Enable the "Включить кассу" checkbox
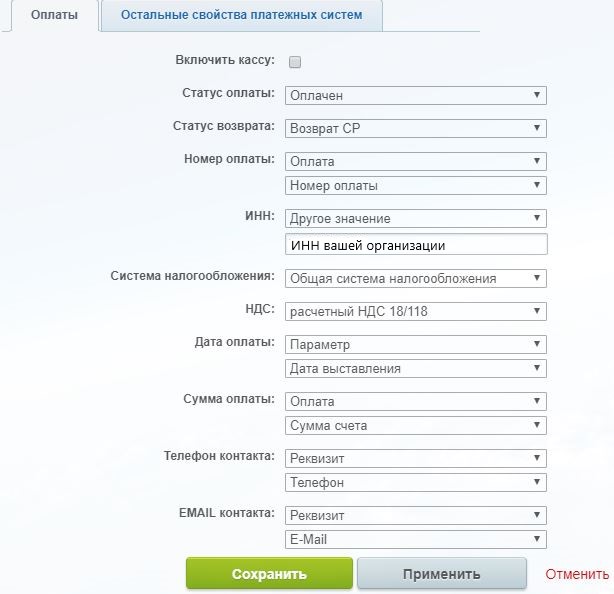This screenshot has height=594, width=614. coord(295,62)
